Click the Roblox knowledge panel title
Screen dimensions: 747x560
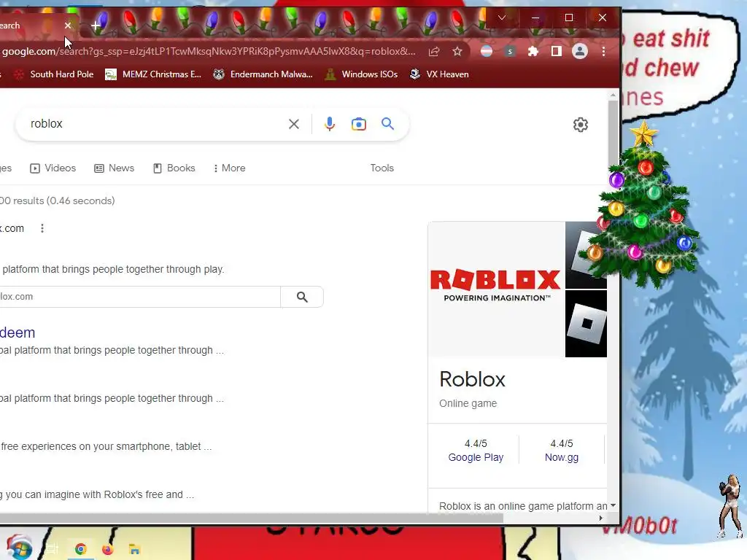[x=472, y=379]
